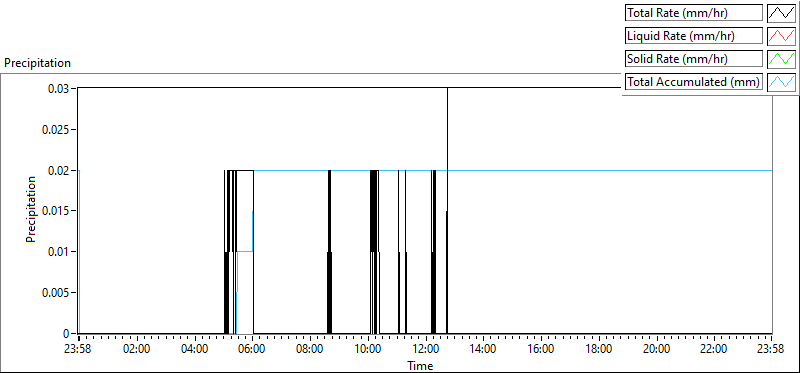800x373 pixels.
Task: Click the Precipitation graph title above the plot
Action: pyautogui.click(x=37, y=63)
